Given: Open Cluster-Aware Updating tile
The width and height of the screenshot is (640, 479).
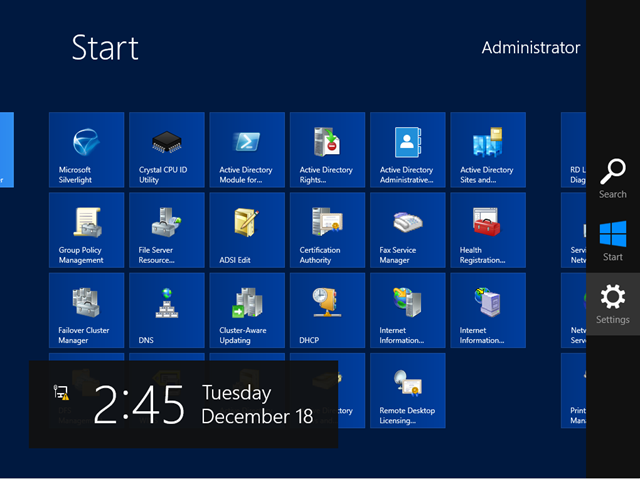Looking at the screenshot, I should (x=247, y=310).
